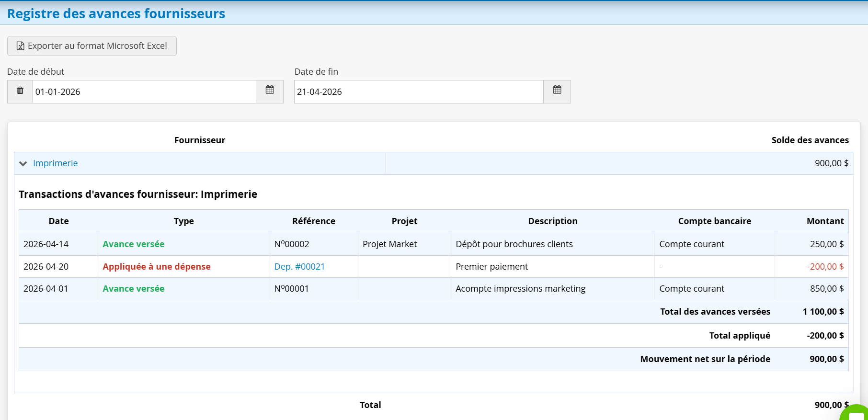This screenshot has height=420, width=868.
Task: Click the Compte bancaire column header
Action: pyautogui.click(x=715, y=221)
